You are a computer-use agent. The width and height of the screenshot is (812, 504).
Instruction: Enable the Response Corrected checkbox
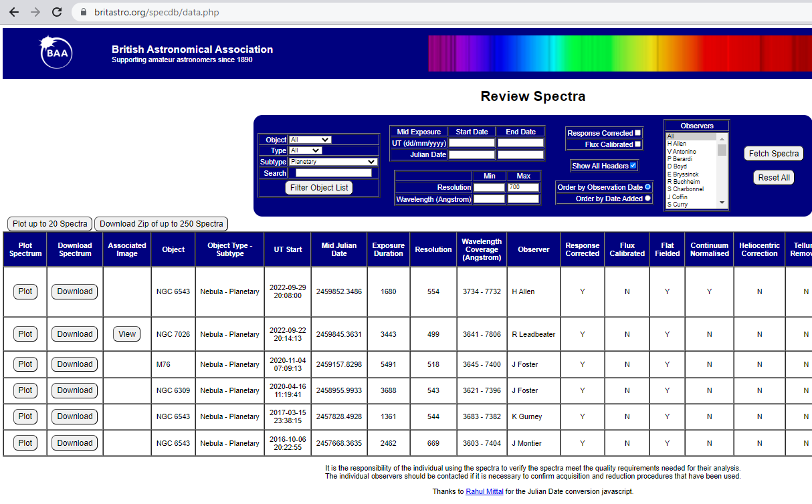click(x=638, y=133)
